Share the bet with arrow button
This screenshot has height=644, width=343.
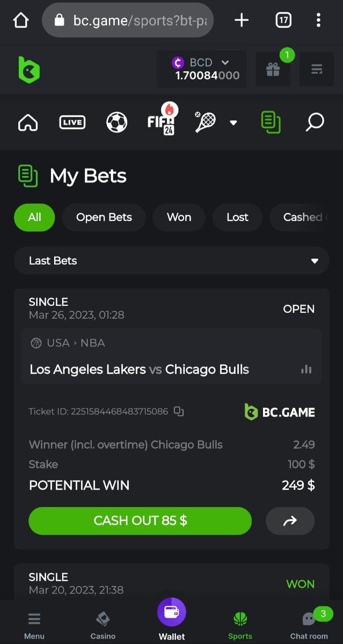[290, 521]
